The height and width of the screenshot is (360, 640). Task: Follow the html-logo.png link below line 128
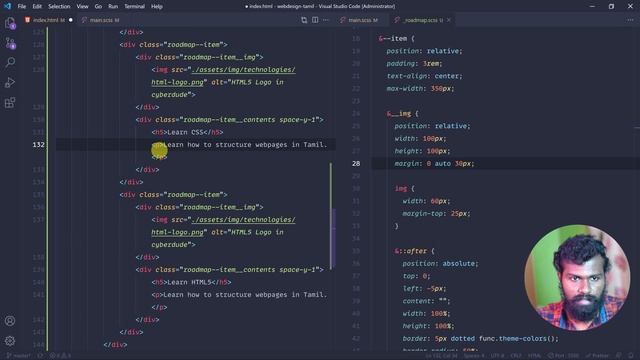pyautogui.click(x=177, y=82)
